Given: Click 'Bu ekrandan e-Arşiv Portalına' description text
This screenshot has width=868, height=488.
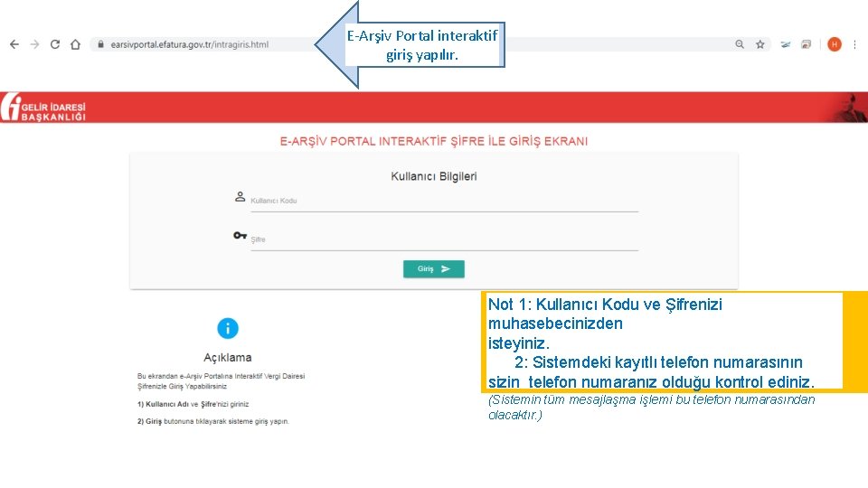Looking at the screenshot, I should (221, 381).
